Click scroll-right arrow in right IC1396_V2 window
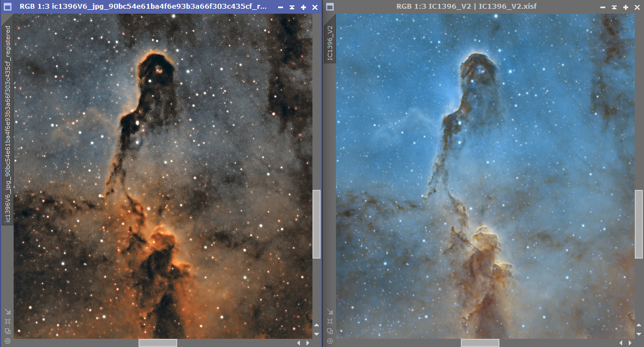The image size is (644, 347). pos(630,343)
